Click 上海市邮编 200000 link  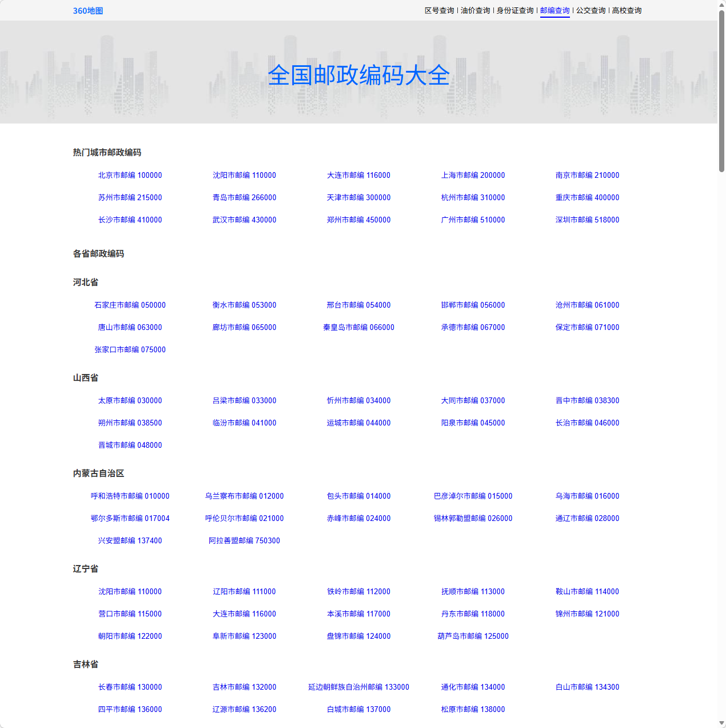click(473, 176)
